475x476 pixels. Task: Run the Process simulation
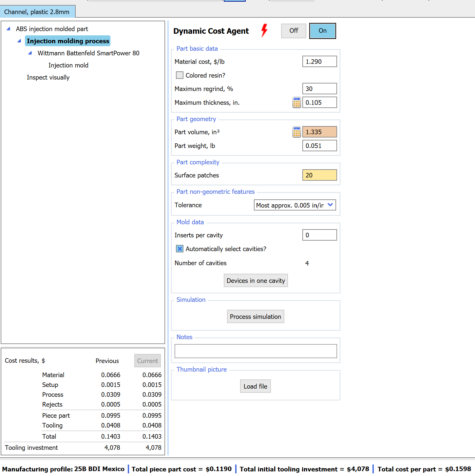coord(255,316)
